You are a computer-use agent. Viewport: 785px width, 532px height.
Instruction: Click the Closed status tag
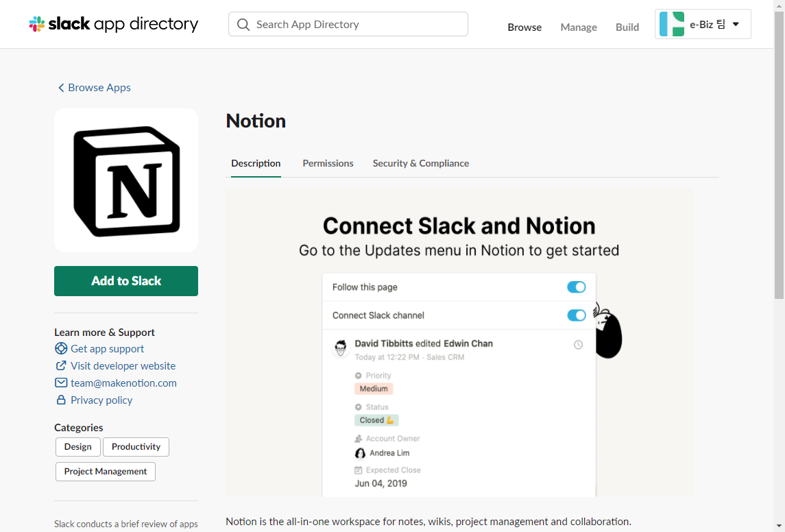[x=376, y=420]
